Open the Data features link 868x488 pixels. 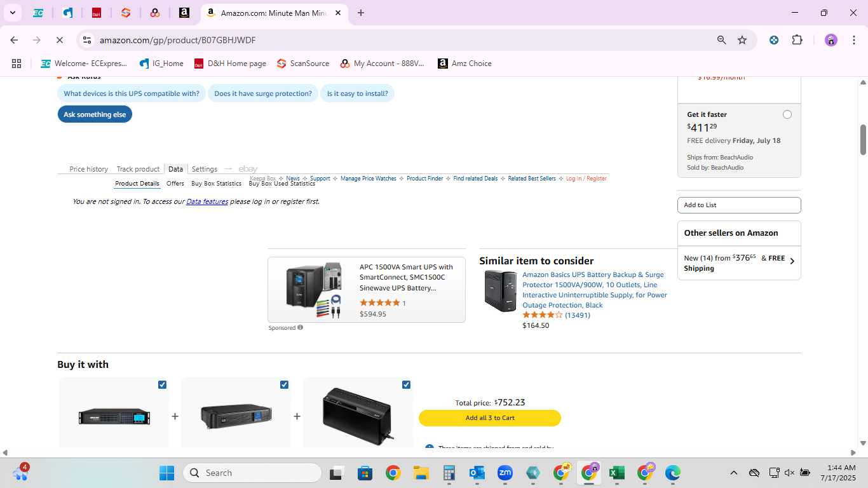(x=207, y=201)
